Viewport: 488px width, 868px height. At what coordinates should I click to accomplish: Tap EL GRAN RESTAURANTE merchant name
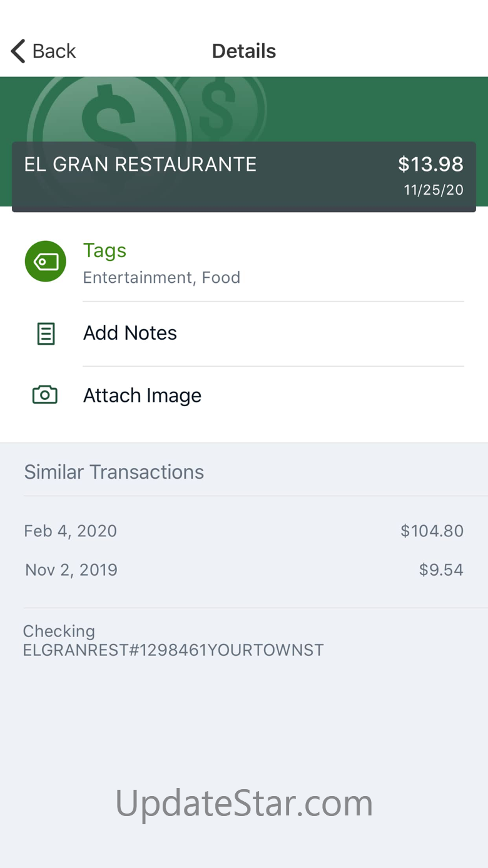pos(140,165)
